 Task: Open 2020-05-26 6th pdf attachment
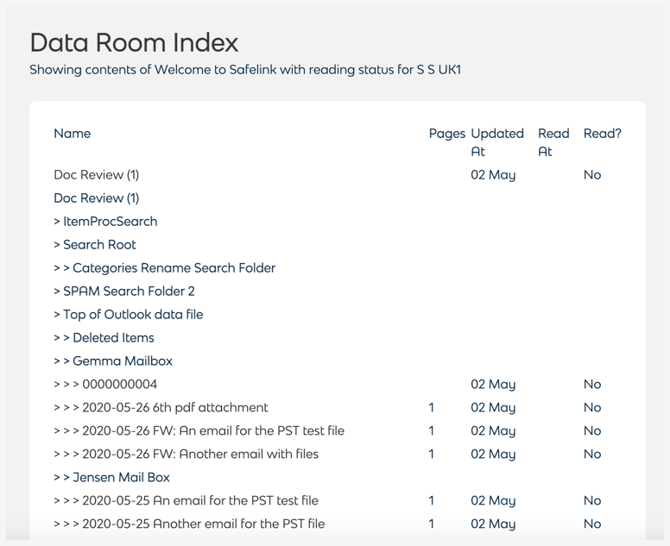click(175, 408)
